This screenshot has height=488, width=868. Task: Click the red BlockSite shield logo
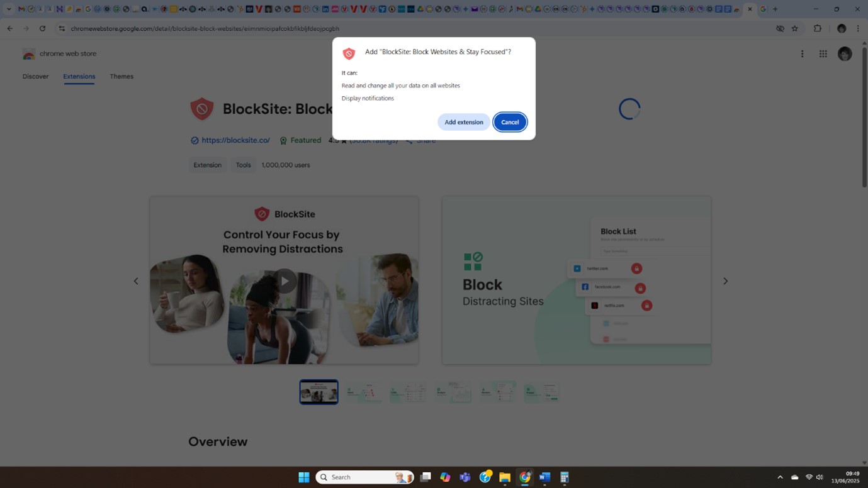tap(201, 108)
